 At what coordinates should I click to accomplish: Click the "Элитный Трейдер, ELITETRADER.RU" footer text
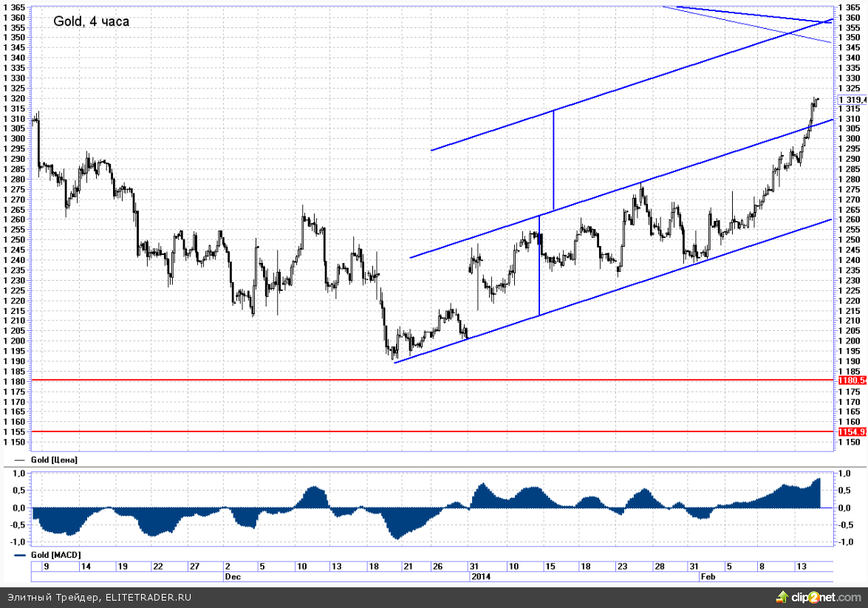pyautogui.click(x=100, y=598)
